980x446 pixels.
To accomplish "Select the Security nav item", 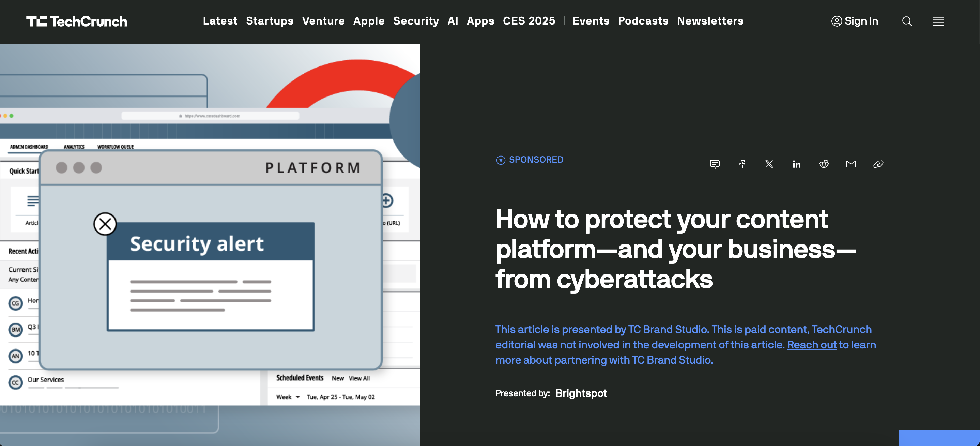I will point(416,21).
